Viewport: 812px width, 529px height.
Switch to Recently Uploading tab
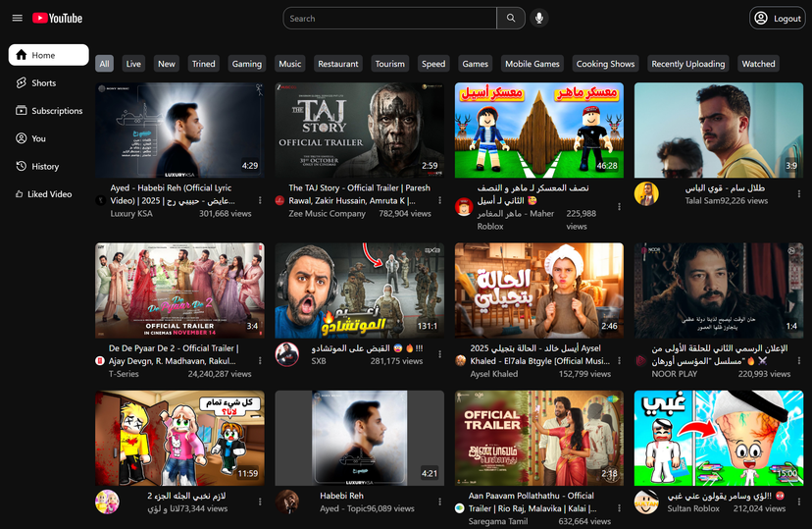(688, 64)
